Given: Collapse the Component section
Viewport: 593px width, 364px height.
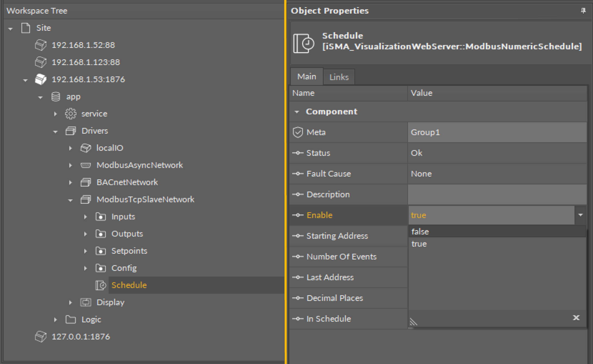Looking at the screenshot, I should pyautogui.click(x=297, y=112).
